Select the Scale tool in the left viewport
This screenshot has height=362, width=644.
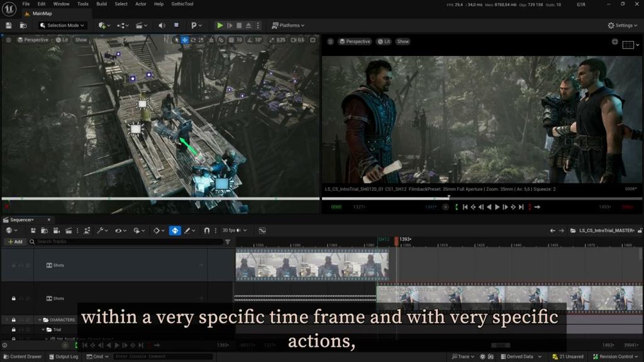coord(201,40)
